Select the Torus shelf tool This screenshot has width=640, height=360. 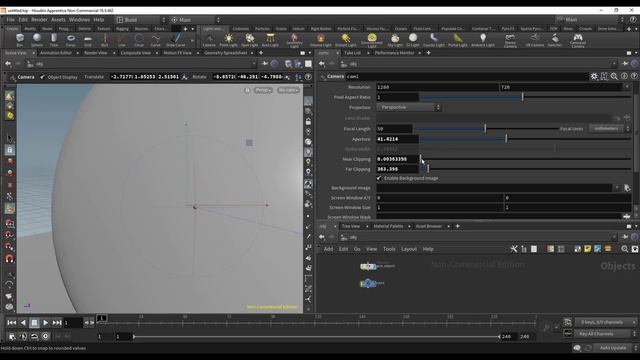tap(71, 40)
